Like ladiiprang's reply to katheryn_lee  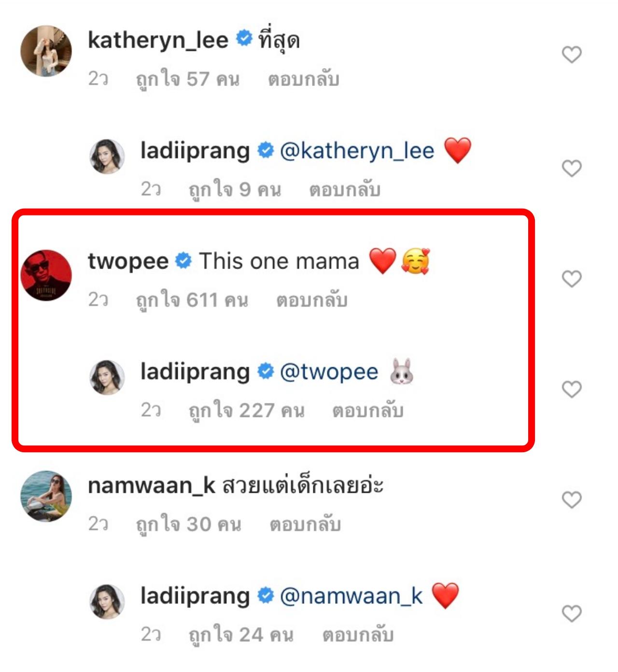point(572,168)
